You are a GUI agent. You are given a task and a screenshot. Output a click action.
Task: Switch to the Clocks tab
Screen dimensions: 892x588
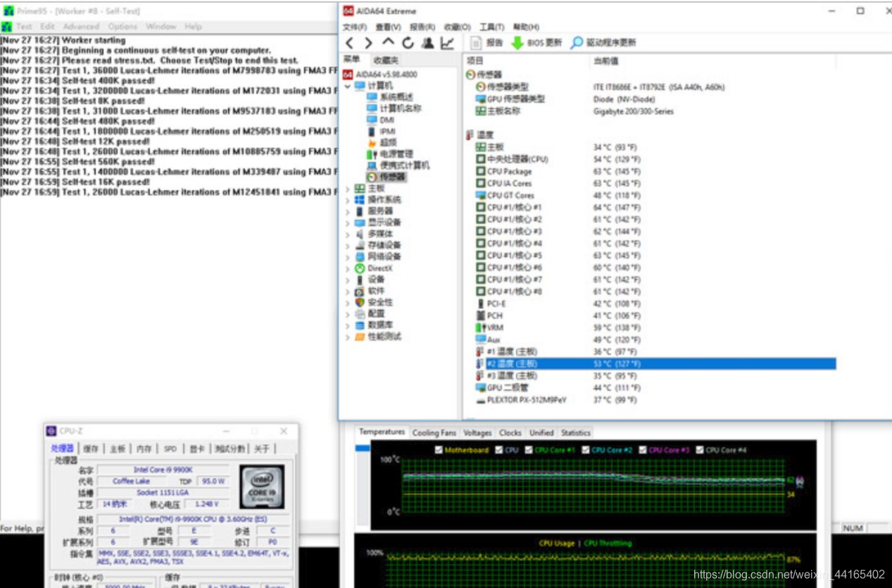click(x=510, y=432)
